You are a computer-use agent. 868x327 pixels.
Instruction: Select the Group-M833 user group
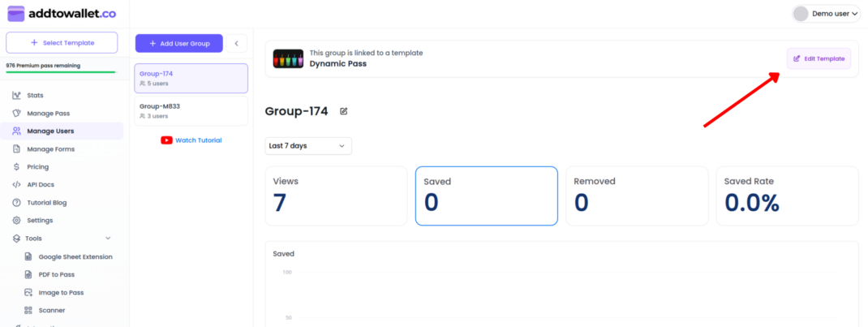point(191,110)
